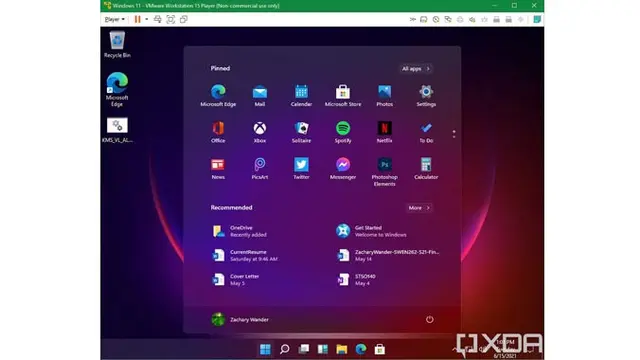
Task: Open Search from the taskbar
Action: pos(284,349)
